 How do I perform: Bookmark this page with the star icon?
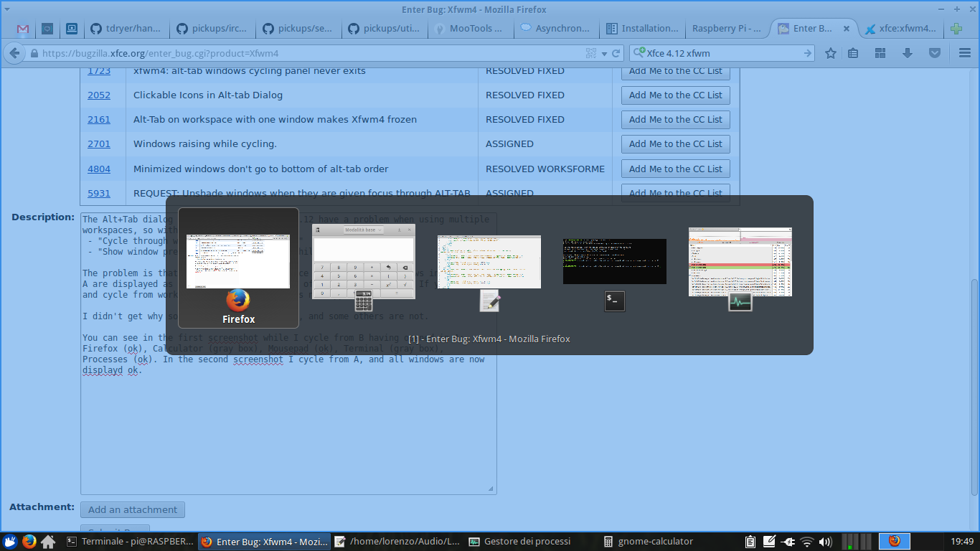point(831,53)
